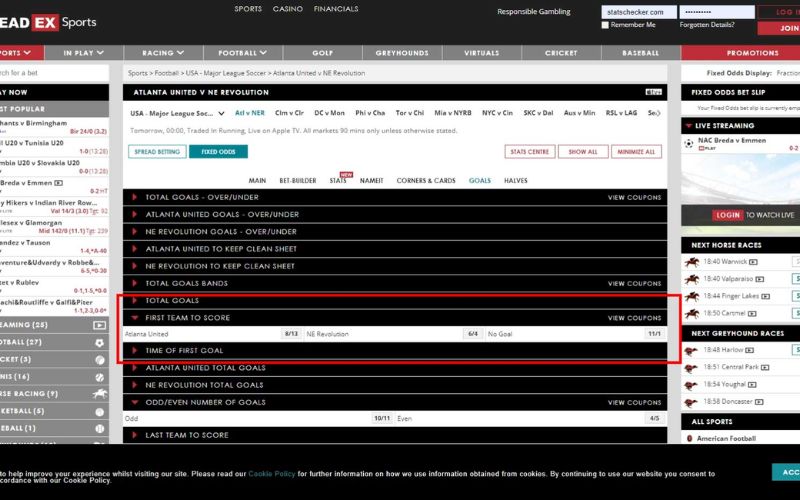
Task: Click the Spreadex Sports logo
Action: (48, 22)
